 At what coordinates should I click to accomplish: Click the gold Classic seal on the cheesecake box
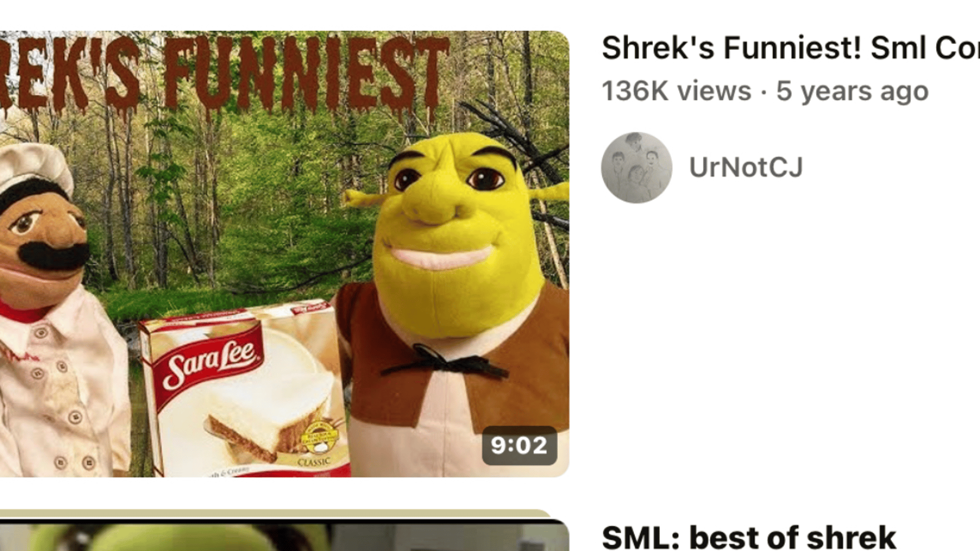click(x=319, y=437)
